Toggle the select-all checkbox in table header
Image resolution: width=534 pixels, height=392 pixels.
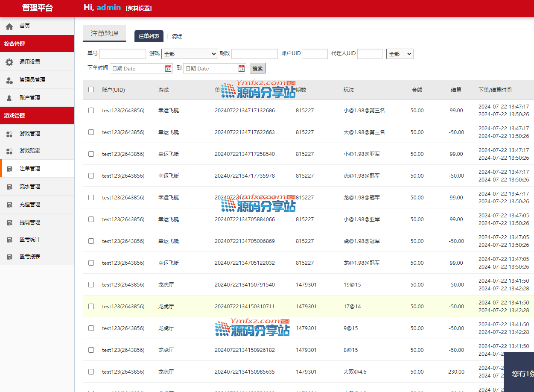pyautogui.click(x=91, y=90)
